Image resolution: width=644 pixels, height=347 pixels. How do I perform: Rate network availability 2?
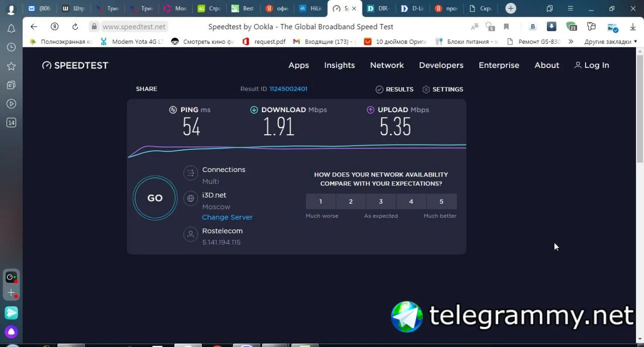[351, 201]
